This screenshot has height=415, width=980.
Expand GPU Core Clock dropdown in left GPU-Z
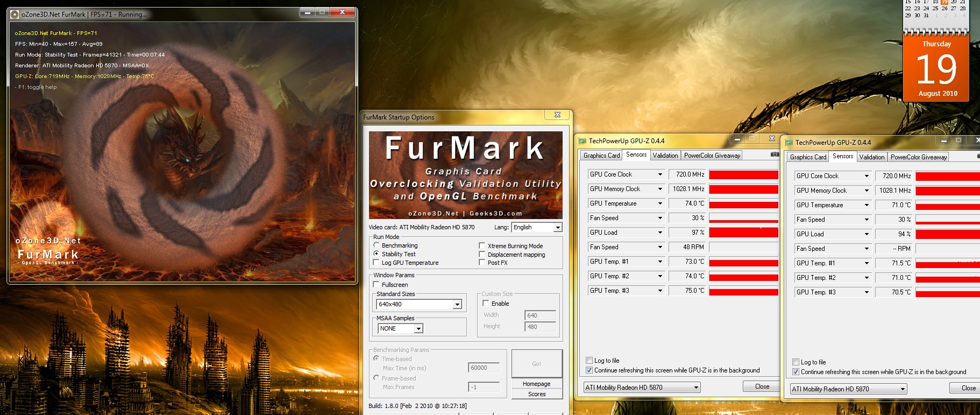pyautogui.click(x=660, y=174)
